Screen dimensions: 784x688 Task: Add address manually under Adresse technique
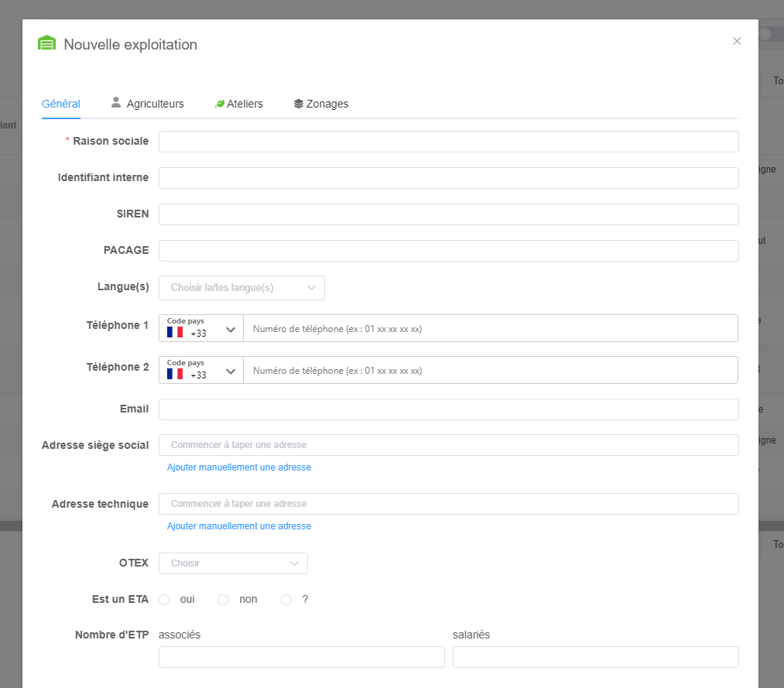click(239, 526)
